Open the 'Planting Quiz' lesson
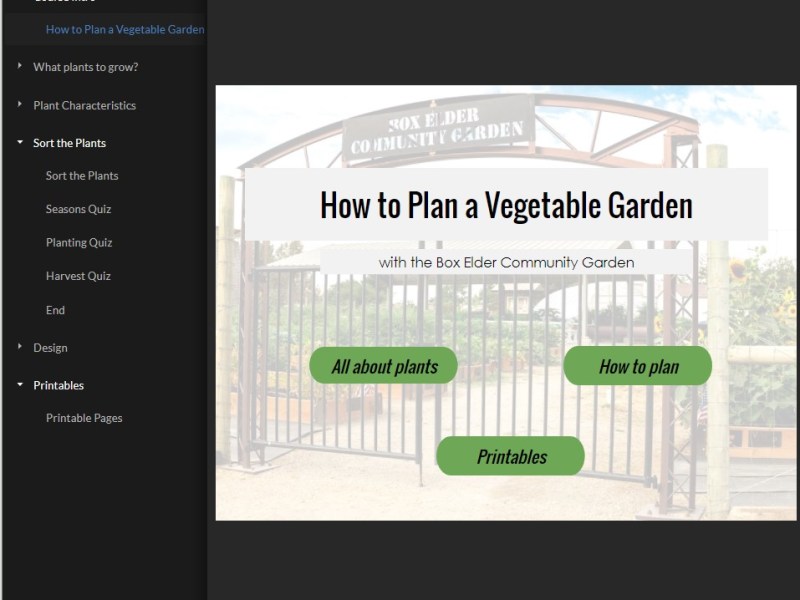Viewport: 800px width, 600px height. (x=80, y=242)
